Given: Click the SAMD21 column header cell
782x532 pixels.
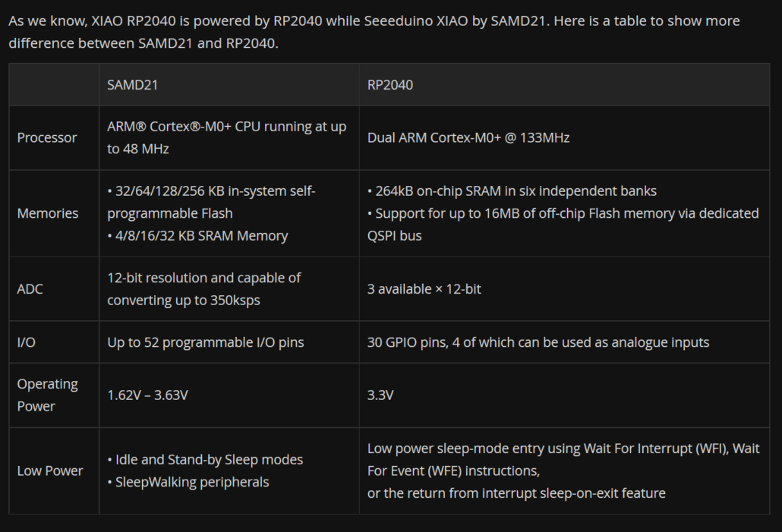Looking at the screenshot, I should click(133, 85).
